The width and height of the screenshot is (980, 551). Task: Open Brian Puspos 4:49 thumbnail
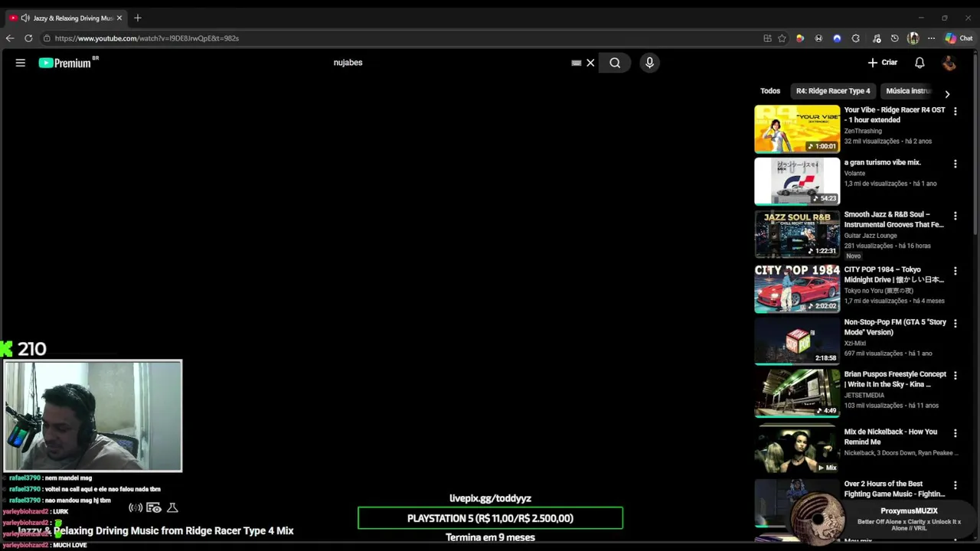pos(797,393)
